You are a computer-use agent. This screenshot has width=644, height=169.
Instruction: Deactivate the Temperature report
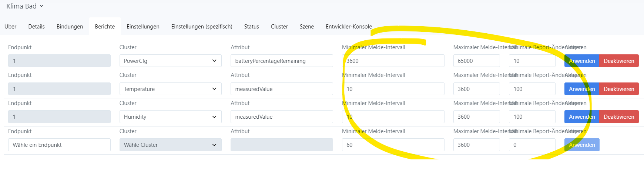click(619, 89)
